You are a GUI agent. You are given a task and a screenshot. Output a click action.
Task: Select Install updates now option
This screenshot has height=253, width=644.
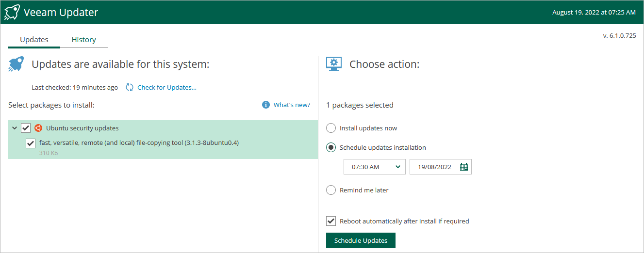coord(331,128)
